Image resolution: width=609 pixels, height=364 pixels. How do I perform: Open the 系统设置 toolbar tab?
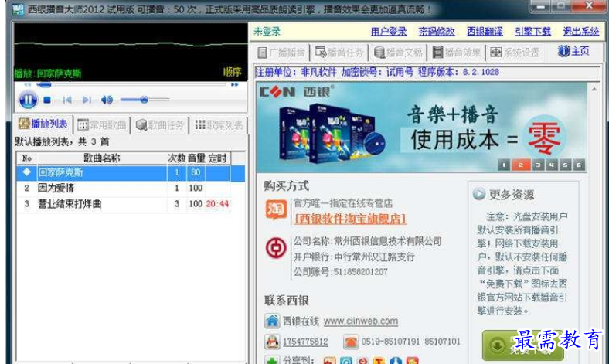click(515, 53)
